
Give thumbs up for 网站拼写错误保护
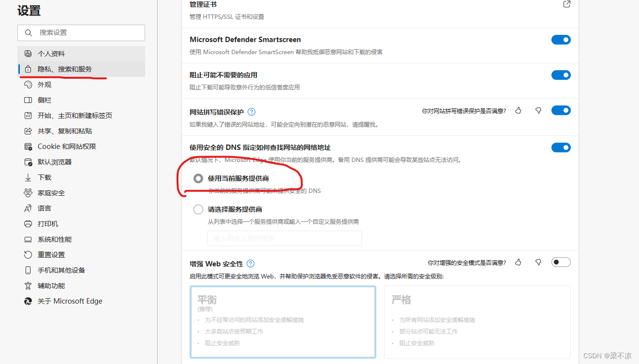tap(518, 110)
